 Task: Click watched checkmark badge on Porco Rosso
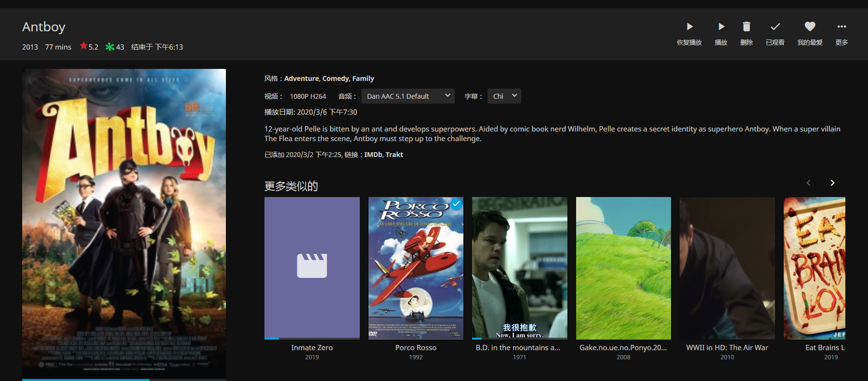click(x=456, y=204)
